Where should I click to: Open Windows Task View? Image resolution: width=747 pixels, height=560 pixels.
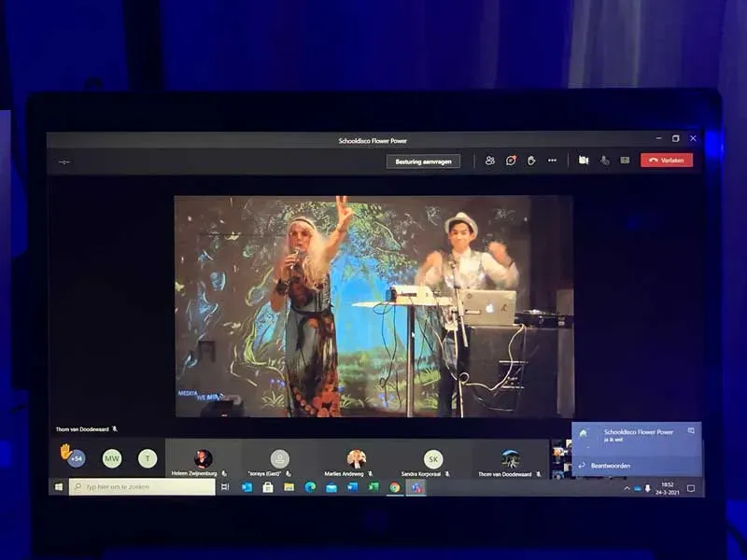tap(225, 487)
